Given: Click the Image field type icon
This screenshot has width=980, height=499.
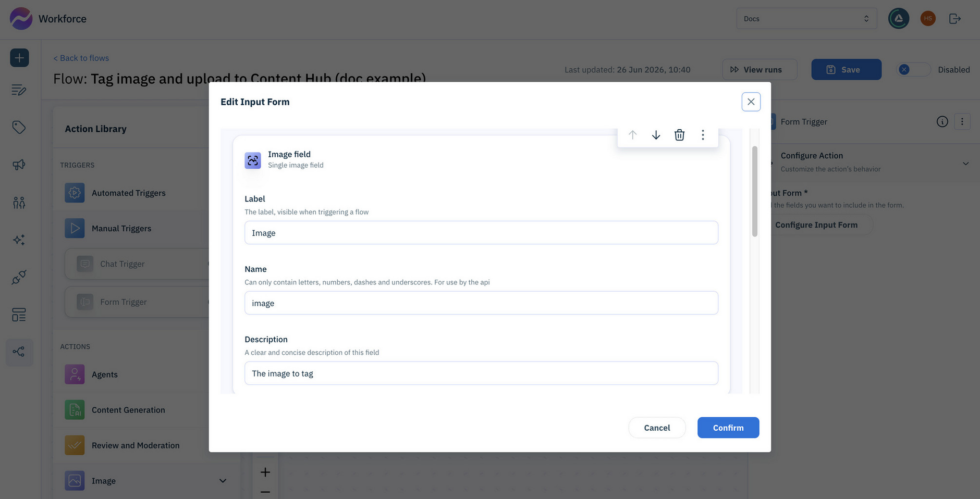Looking at the screenshot, I should tap(253, 160).
